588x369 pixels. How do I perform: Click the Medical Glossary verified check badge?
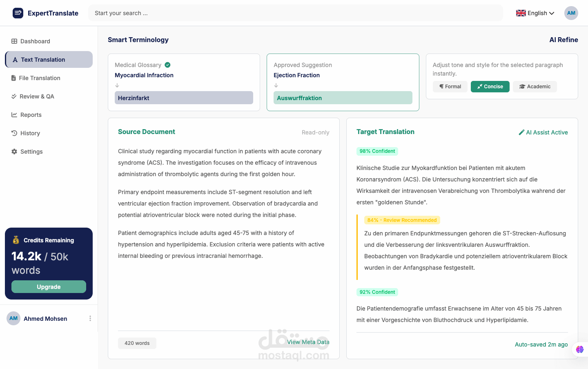point(167,65)
